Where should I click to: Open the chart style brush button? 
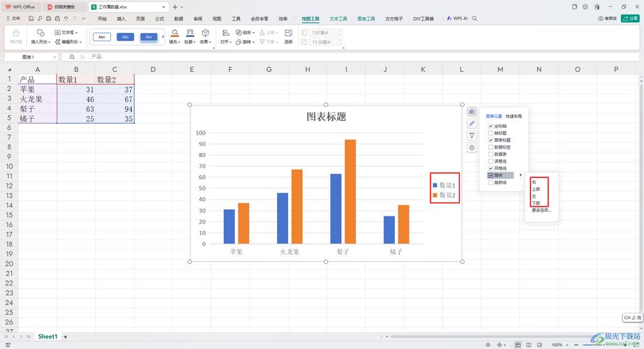472,124
